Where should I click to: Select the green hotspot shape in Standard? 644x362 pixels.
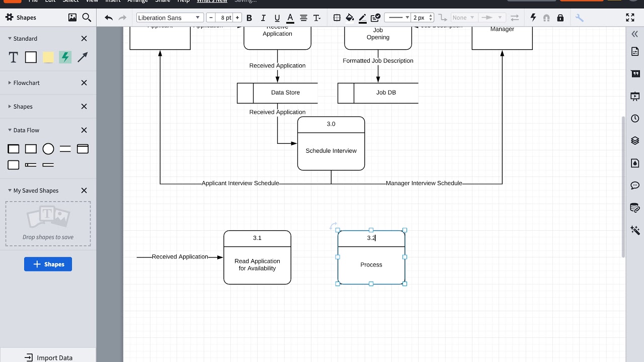click(65, 57)
